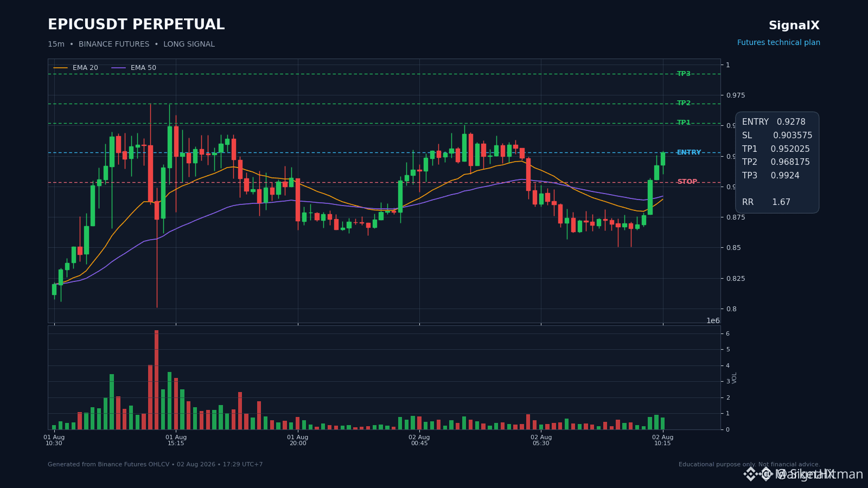The width and height of the screenshot is (868, 488).
Task: Click the VOL axis label
Action: pyautogui.click(x=735, y=378)
